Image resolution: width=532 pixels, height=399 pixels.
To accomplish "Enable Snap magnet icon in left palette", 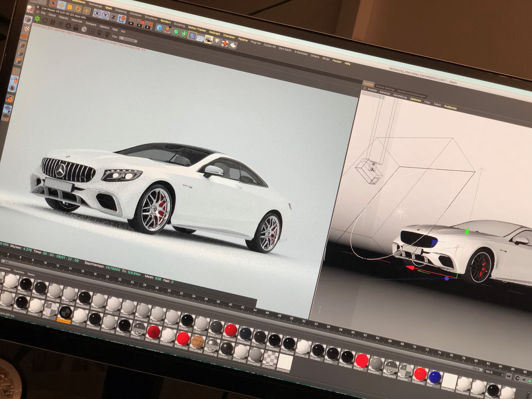I will tap(10, 99).
